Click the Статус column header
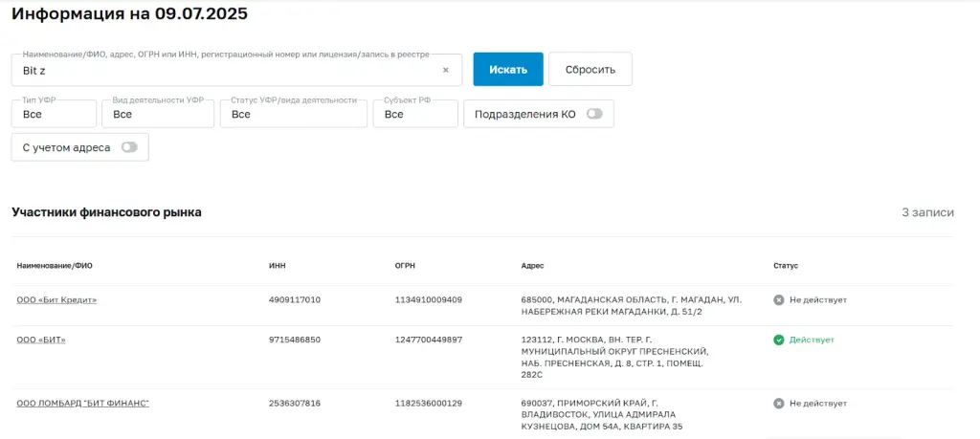The image size is (980, 439). [786, 265]
